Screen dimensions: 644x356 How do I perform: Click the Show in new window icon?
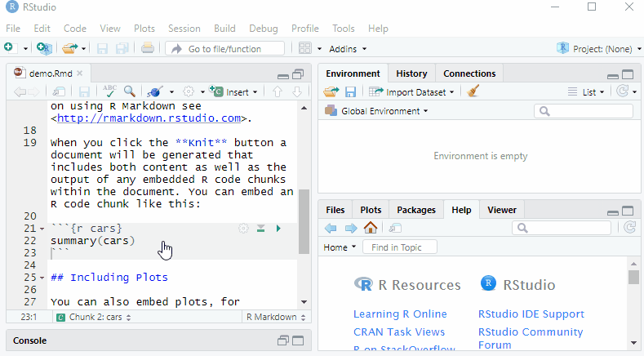[x=59, y=91]
